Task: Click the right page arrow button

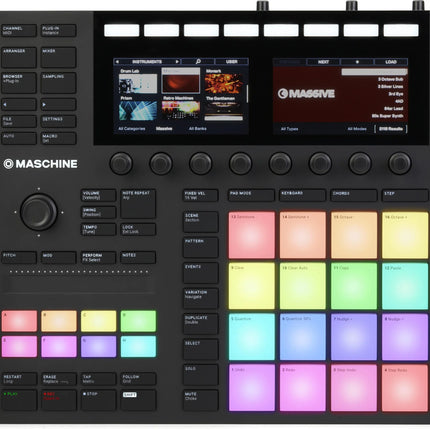Action: pos(59,104)
